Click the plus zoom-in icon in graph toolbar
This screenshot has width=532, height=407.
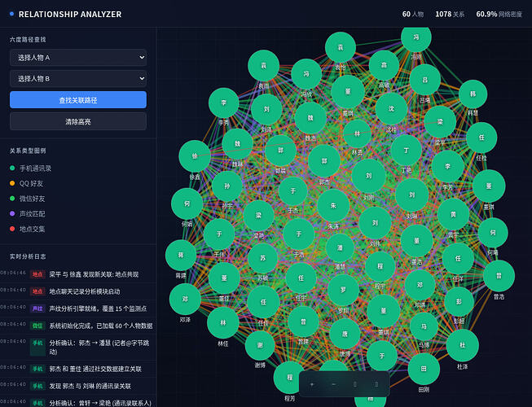[x=312, y=384]
